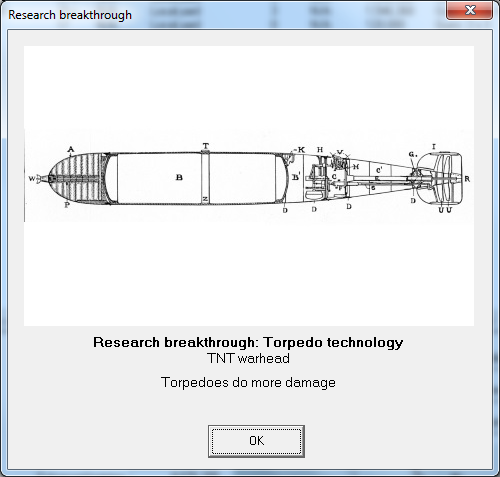Click the C' label in the tail cone
Image resolution: width=500 pixels, height=477 pixels.
379,170
